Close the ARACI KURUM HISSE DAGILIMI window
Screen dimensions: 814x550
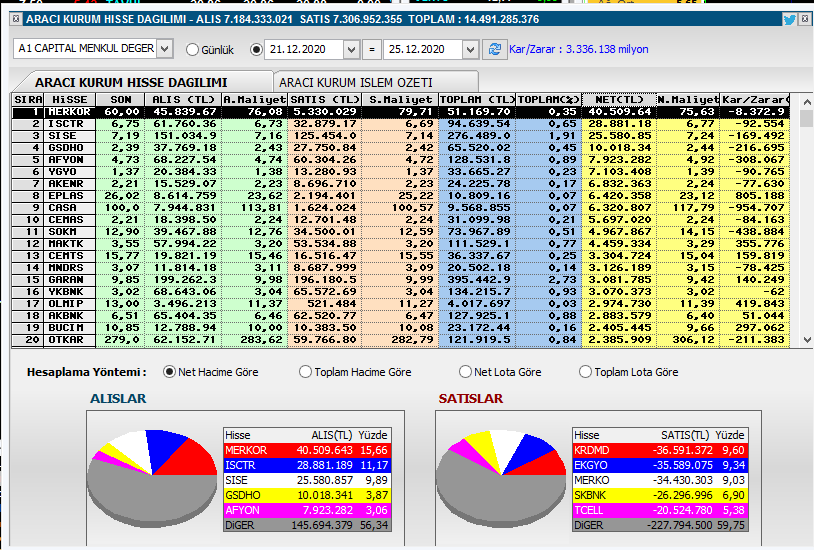tap(805, 19)
